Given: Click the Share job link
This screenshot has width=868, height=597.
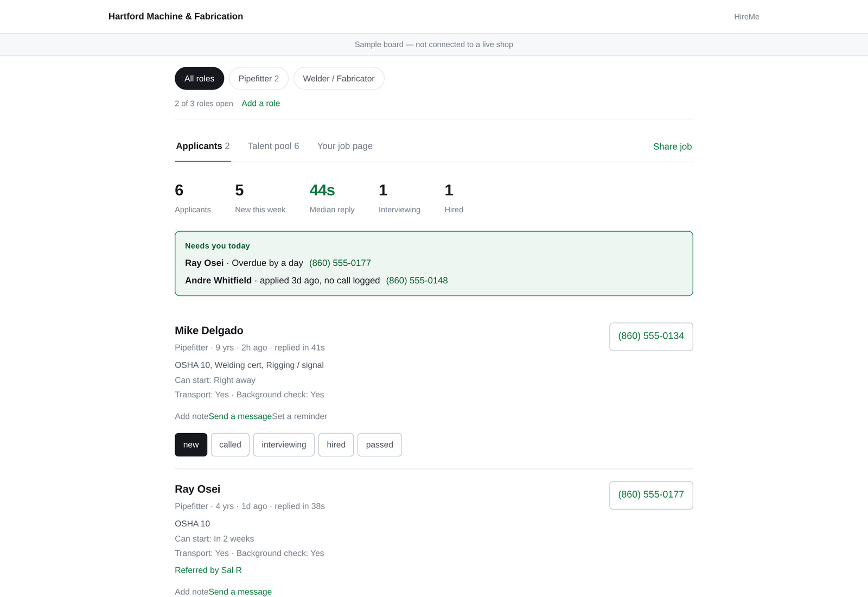Looking at the screenshot, I should tap(672, 147).
